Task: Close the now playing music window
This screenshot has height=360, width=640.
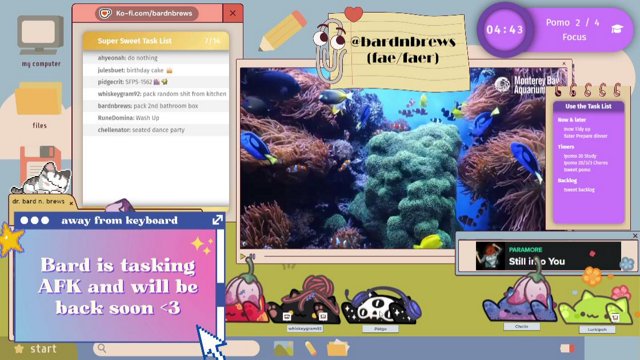Action: [x=635, y=236]
